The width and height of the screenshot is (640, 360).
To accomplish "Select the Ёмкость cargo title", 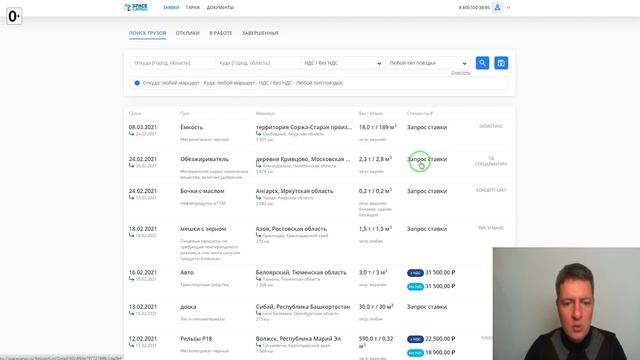I will tap(191, 127).
